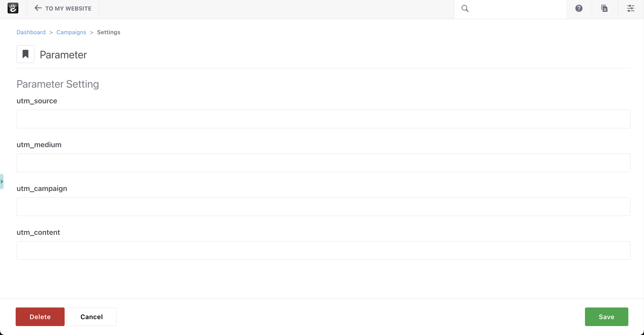This screenshot has width=644, height=335.
Task: Open the pages sitemap panel icon
Action: point(604,8)
